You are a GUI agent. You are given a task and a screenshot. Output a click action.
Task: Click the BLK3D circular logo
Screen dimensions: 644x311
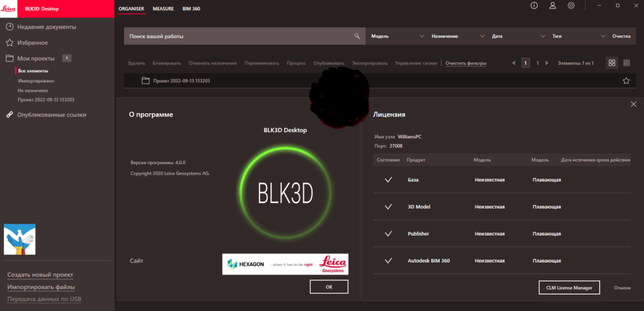point(285,194)
